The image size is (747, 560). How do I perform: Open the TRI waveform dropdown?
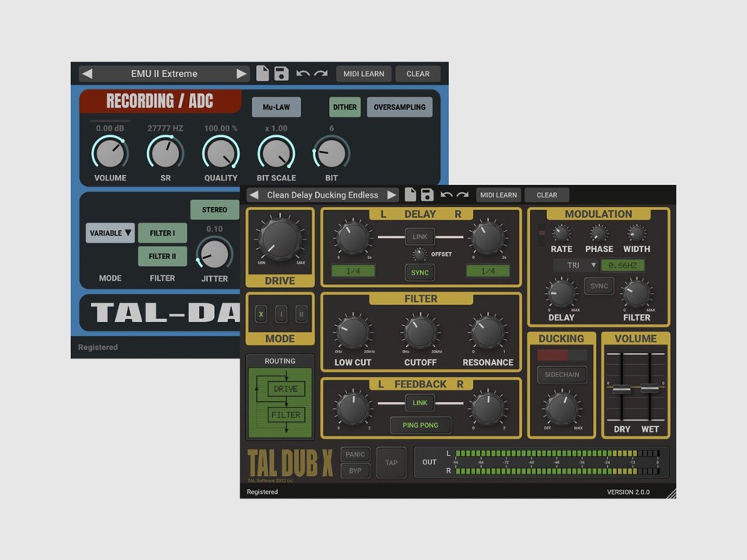[576, 265]
